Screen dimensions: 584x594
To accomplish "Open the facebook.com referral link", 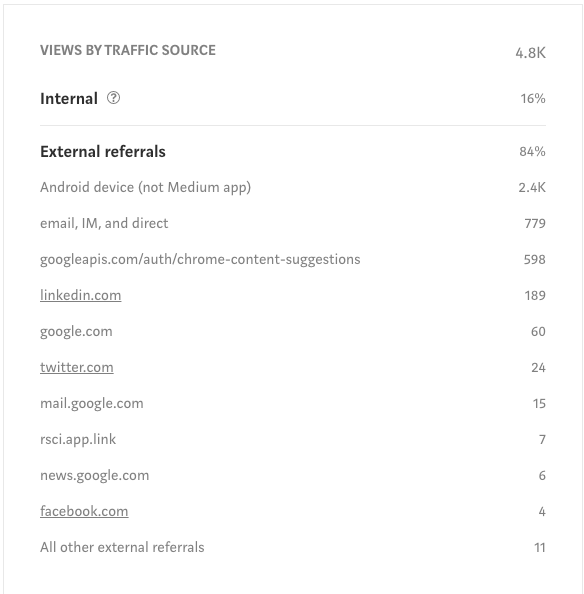I will [x=84, y=511].
